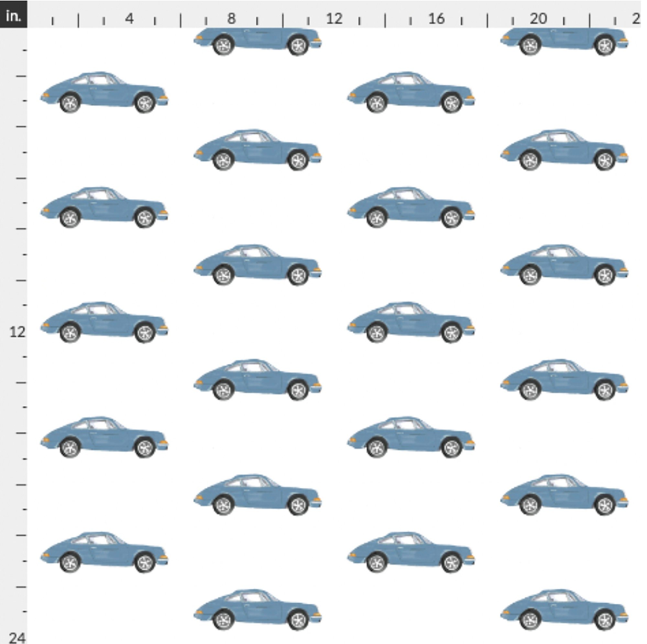Click the '16' mark on top ruler

(x=437, y=19)
